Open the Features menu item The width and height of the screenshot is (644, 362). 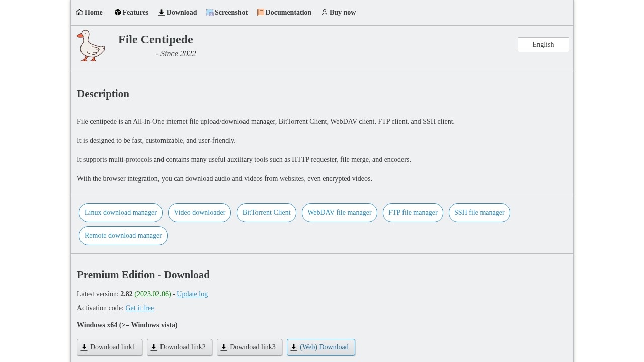coord(135,13)
